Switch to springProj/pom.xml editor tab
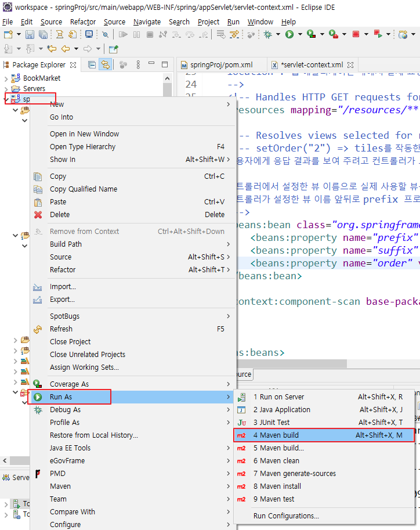420x530 pixels. click(221, 65)
